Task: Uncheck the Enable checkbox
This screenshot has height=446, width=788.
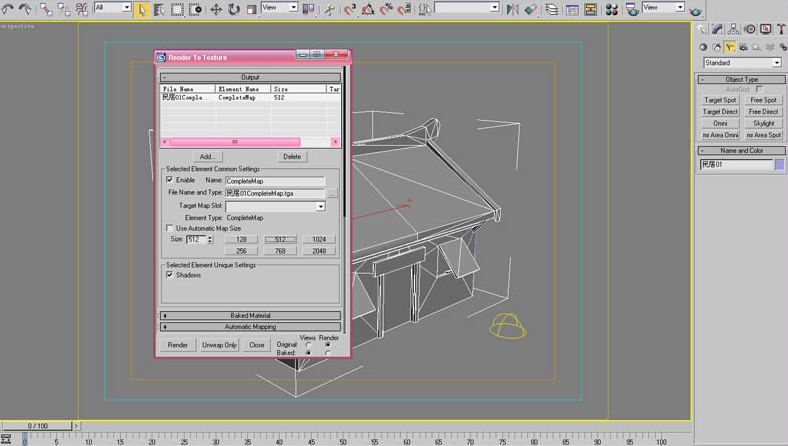Action: [169, 180]
